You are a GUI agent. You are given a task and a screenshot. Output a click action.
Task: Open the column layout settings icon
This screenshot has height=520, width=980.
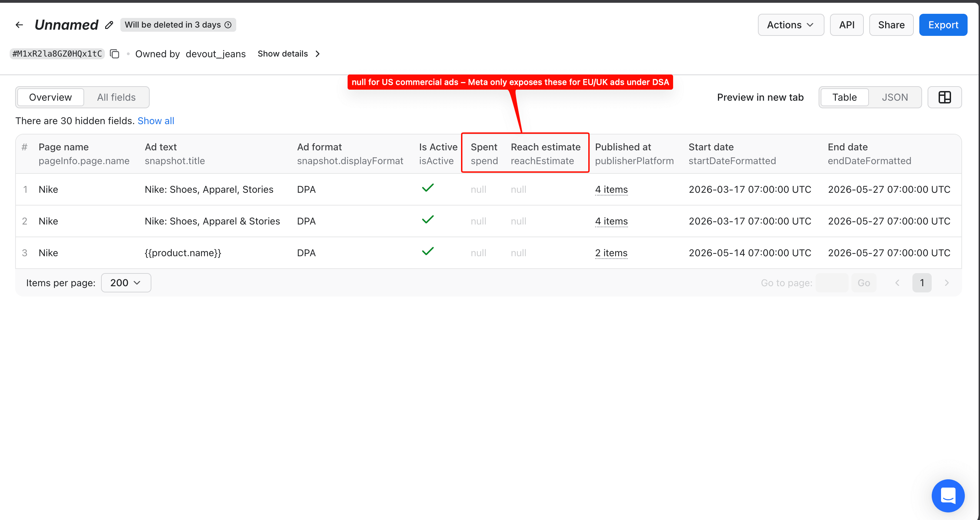944,97
